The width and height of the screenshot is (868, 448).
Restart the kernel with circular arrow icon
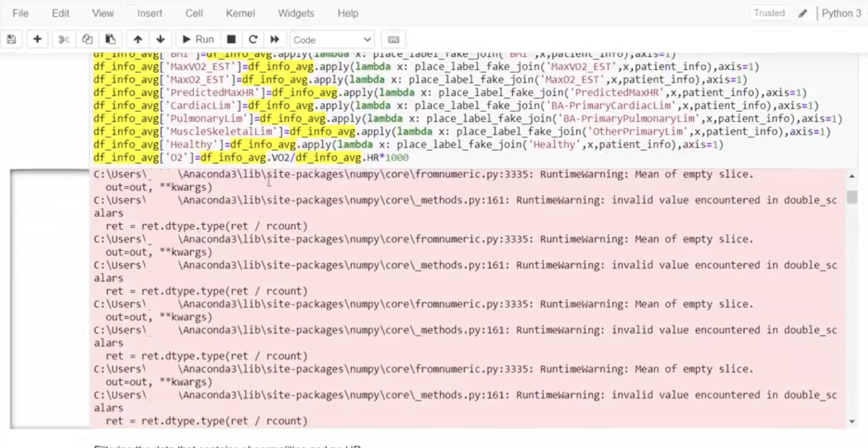(253, 40)
